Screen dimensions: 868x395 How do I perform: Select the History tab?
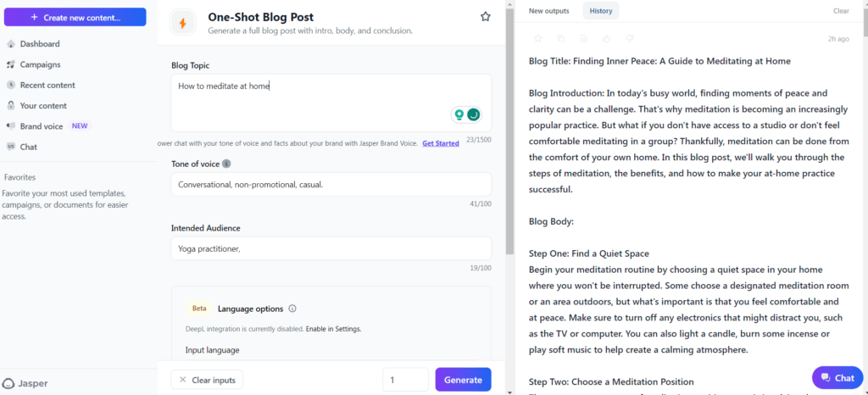click(x=601, y=10)
